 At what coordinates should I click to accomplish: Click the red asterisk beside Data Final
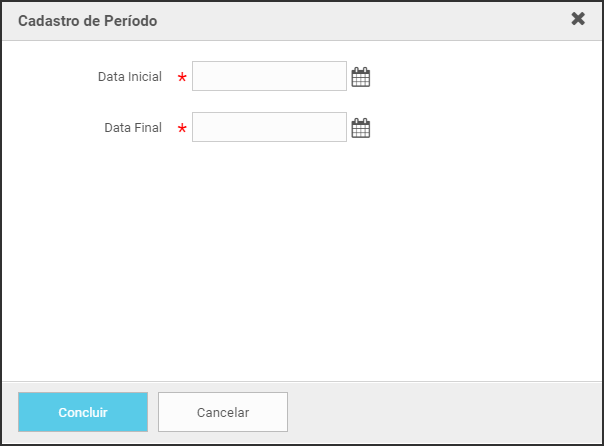[182, 129]
